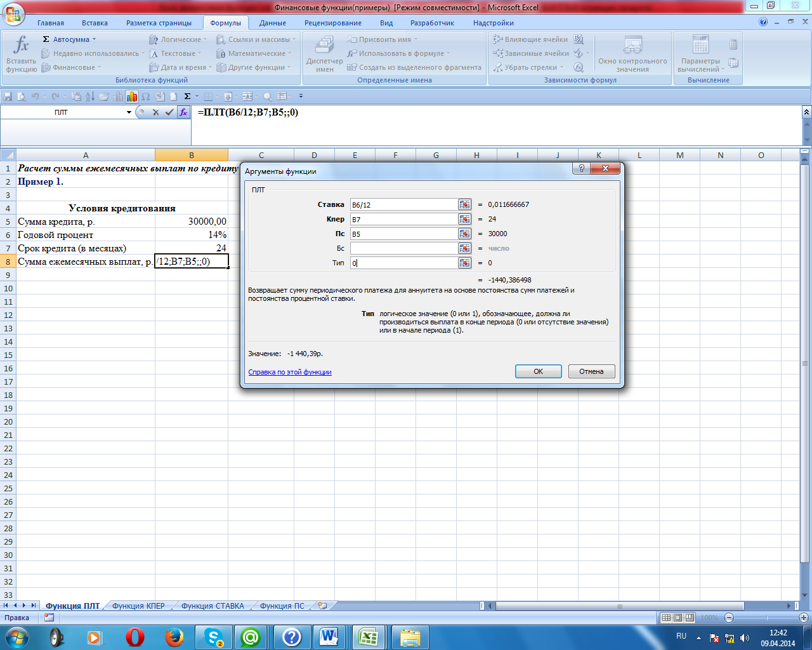Screen dimensions: 812x650
Task: Open Lookup and Reference functions list
Action: (x=256, y=39)
